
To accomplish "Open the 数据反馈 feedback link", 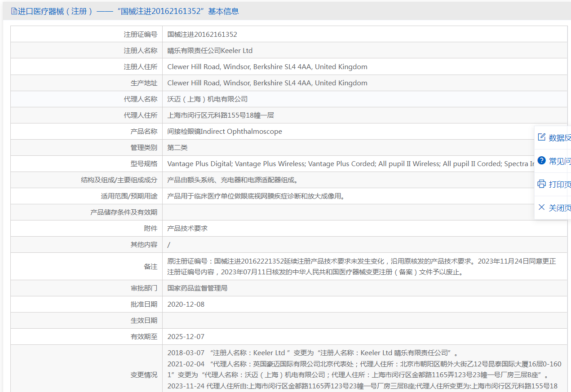I will (560, 138).
